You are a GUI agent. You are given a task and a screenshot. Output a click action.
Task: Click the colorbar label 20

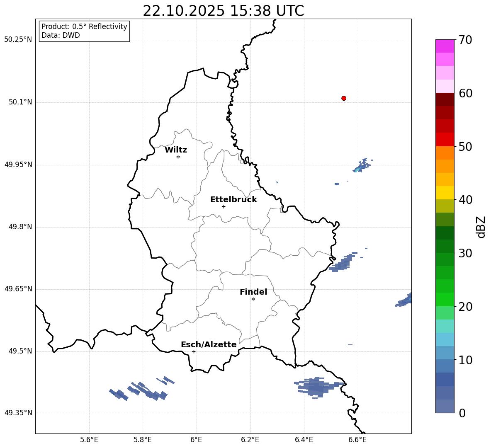[465, 307]
